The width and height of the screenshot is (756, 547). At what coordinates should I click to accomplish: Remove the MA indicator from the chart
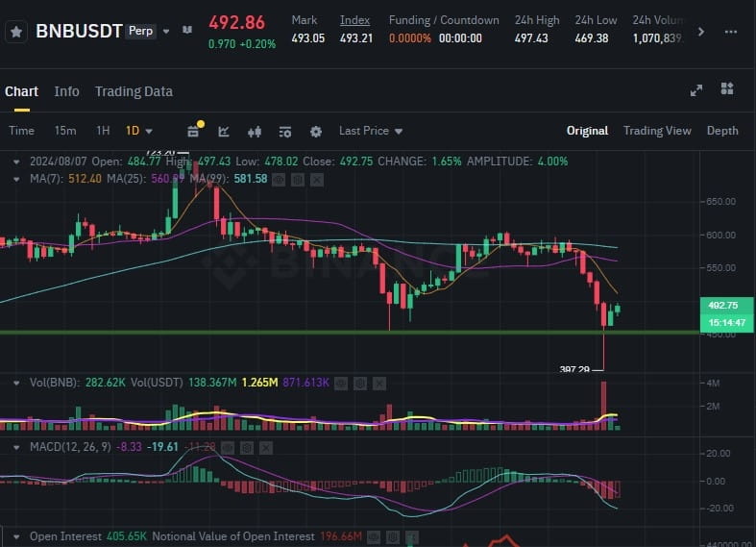pos(317,180)
